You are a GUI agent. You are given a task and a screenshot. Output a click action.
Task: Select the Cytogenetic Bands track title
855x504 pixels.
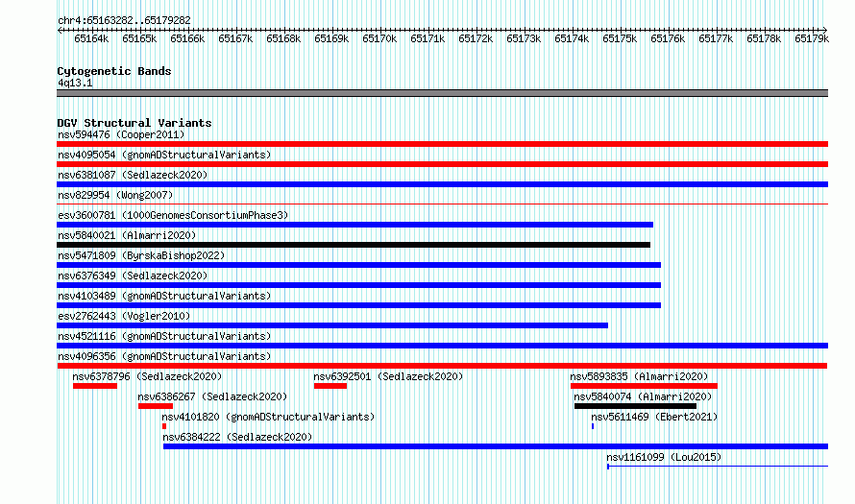pos(114,71)
